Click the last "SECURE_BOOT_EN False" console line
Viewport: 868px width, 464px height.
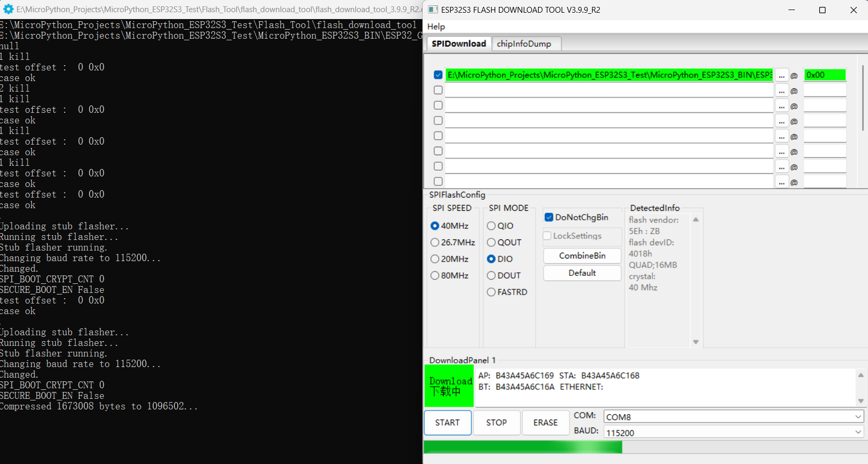[52, 396]
